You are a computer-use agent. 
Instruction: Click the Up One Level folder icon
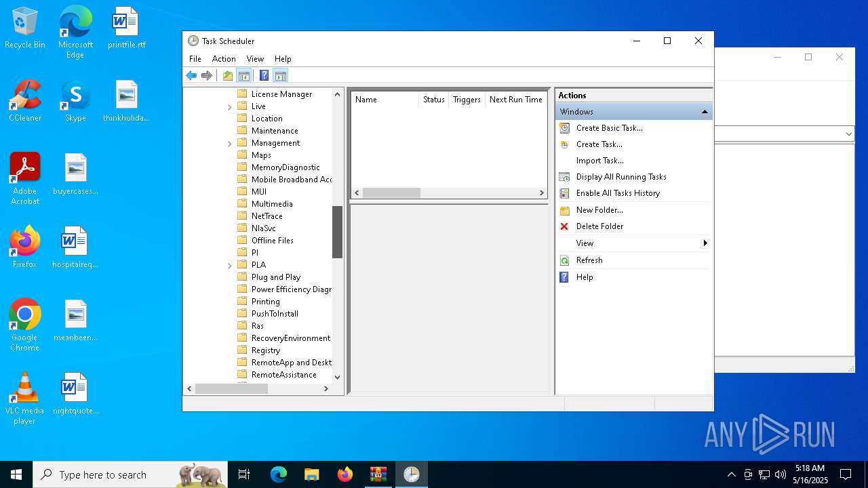(x=228, y=75)
